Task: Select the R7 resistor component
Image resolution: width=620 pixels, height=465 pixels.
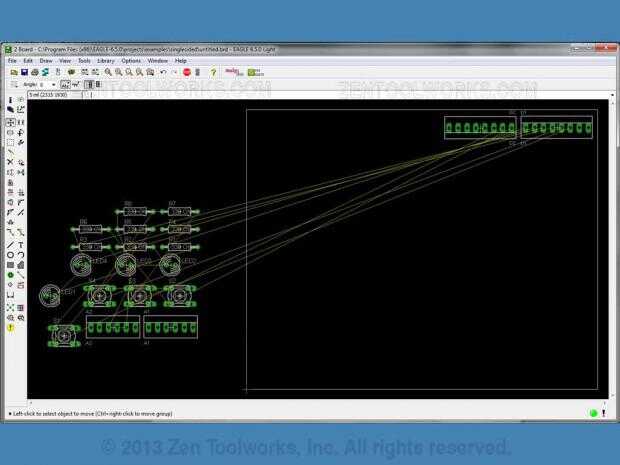Action: point(180,212)
